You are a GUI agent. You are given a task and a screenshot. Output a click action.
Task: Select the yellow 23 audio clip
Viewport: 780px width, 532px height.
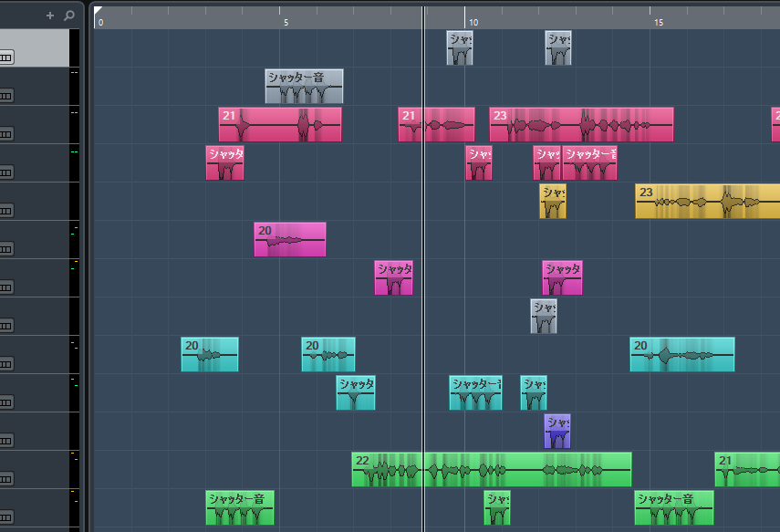[x=707, y=201]
